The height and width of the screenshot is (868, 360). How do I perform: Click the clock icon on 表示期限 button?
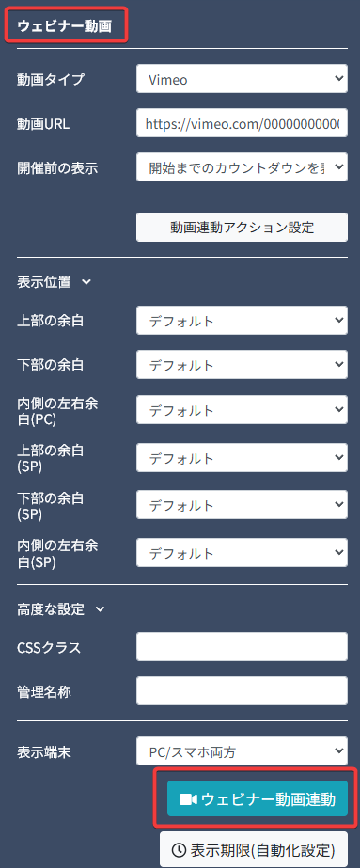click(180, 849)
